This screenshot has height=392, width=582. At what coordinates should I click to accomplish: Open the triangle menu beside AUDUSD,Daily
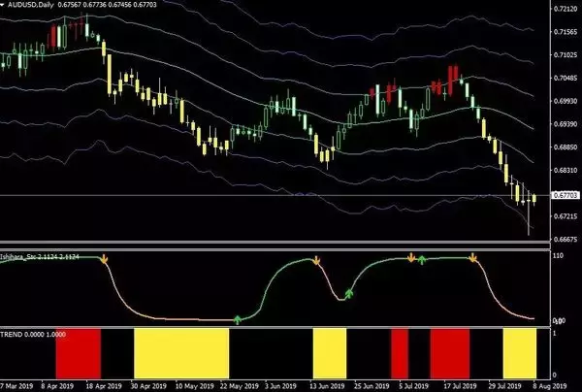point(5,6)
